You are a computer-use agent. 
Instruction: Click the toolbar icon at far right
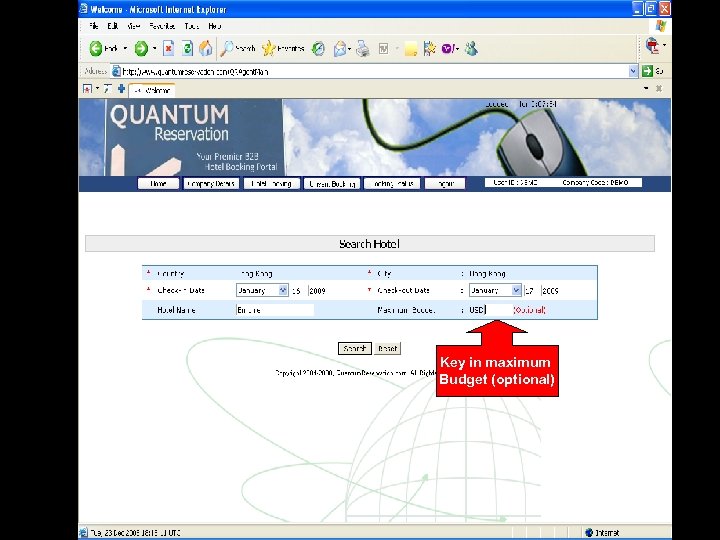pyautogui.click(x=652, y=45)
